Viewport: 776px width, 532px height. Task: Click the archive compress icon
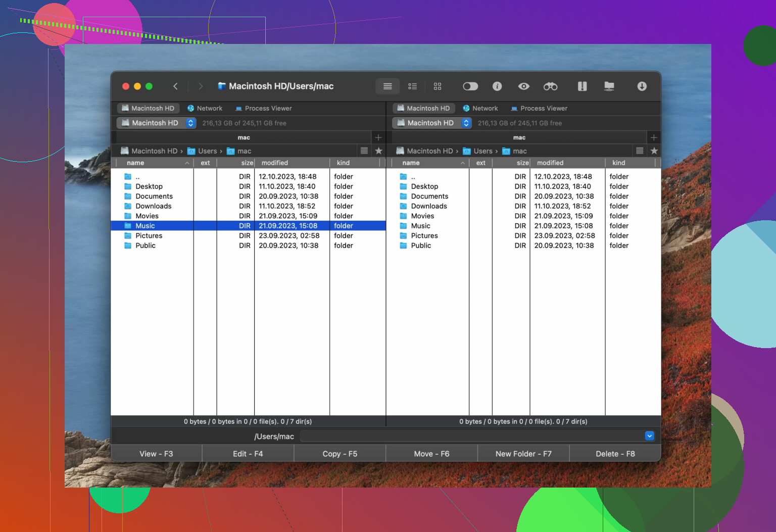582,86
